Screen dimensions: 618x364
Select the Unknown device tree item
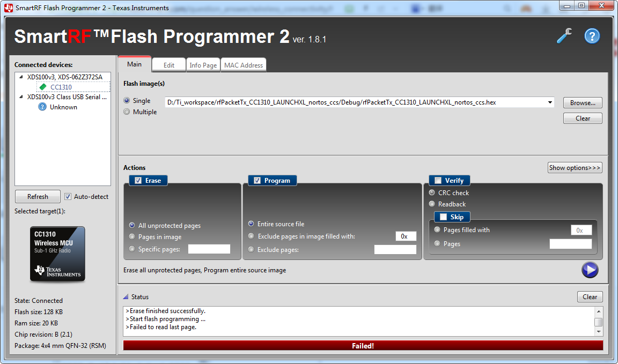tap(63, 107)
